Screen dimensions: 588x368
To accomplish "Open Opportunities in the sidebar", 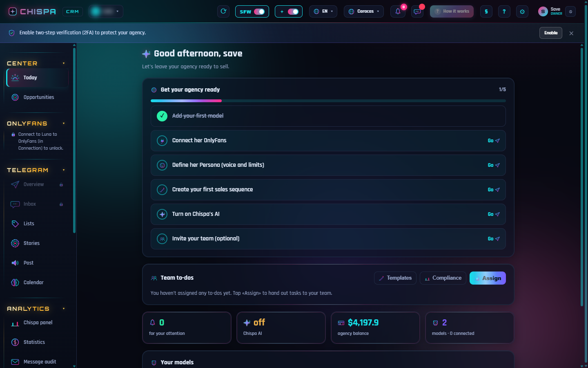I will tap(38, 97).
